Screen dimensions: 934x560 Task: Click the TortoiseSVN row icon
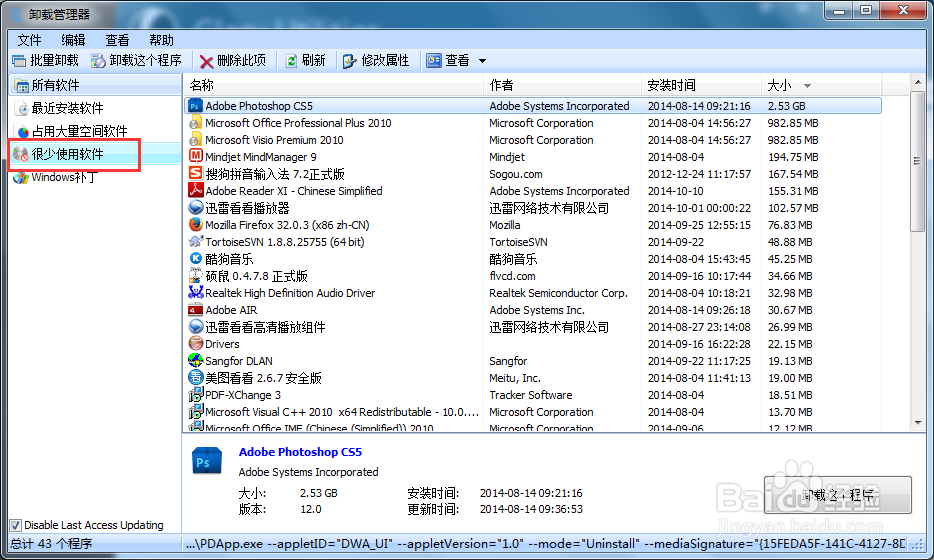(195, 242)
